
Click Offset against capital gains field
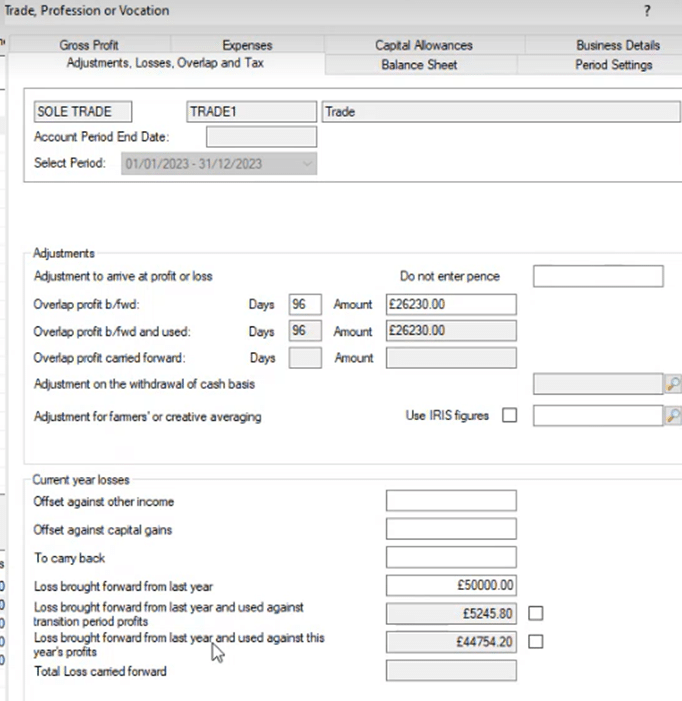click(x=451, y=529)
